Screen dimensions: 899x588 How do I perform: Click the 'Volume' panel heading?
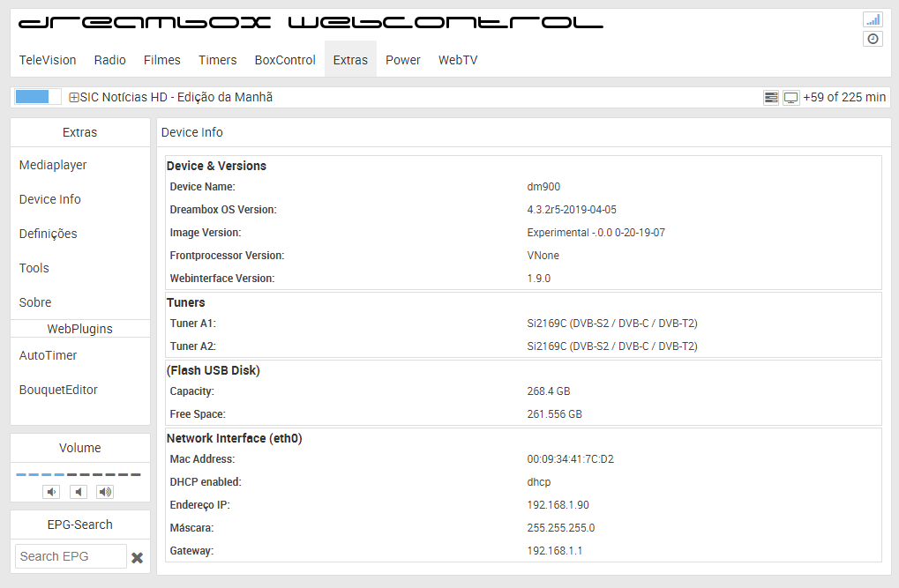[x=79, y=448]
